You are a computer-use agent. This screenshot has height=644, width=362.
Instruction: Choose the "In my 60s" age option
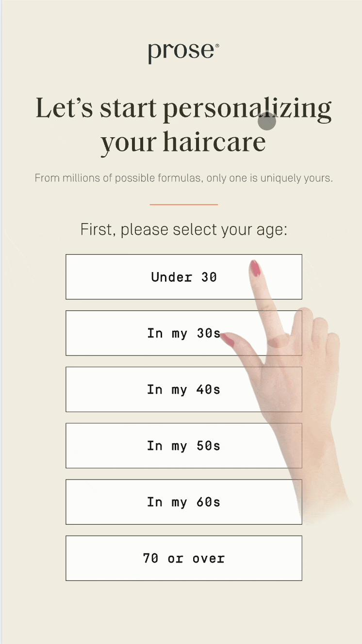coord(183,502)
